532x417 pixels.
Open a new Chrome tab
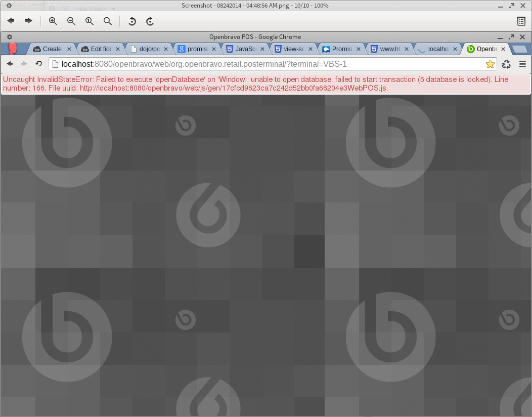coord(519,50)
